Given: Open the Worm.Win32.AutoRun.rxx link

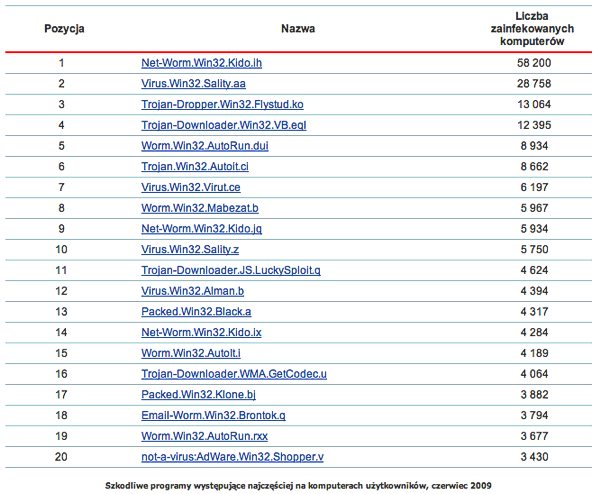Looking at the screenshot, I should [x=204, y=436].
